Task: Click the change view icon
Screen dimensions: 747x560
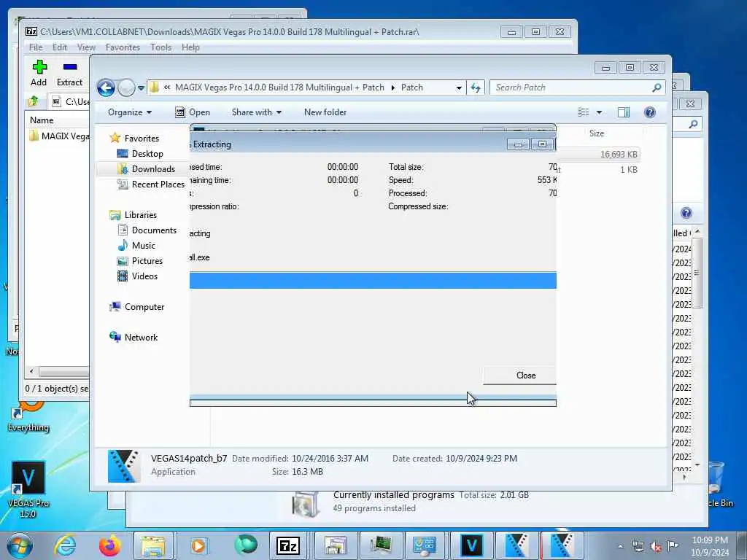Action: tap(584, 112)
